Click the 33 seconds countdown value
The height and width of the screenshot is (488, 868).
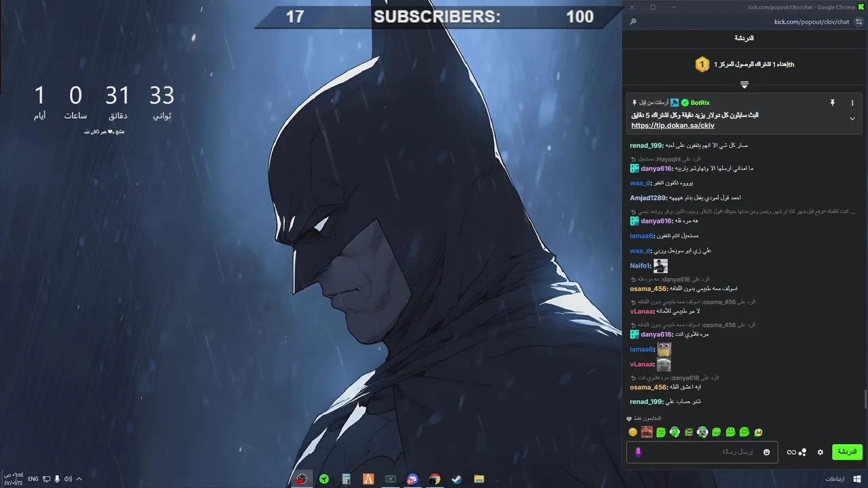[x=161, y=95]
